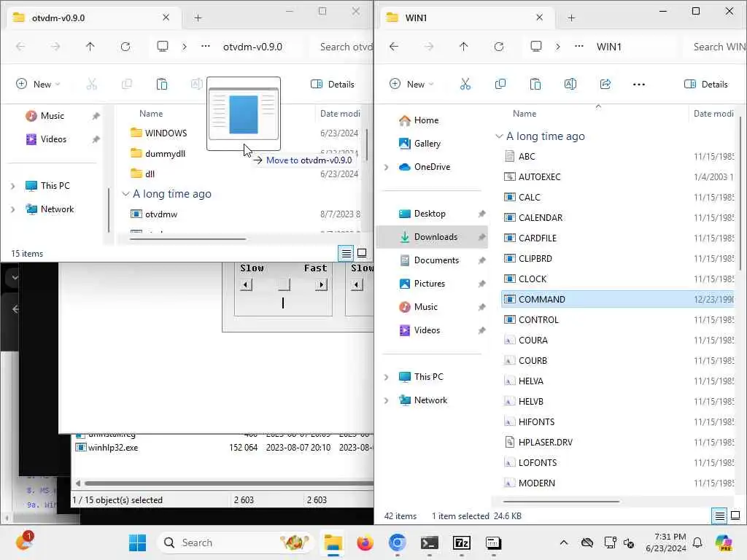
Task: Click the left arrow of the first Slow/Fast slider
Action: tap(246, 285)
